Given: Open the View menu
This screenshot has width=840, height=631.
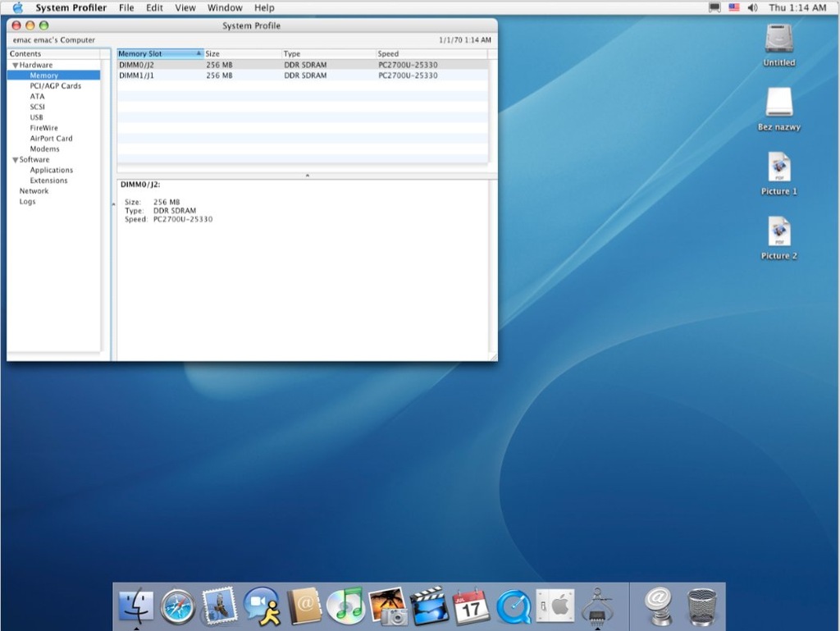Looking at the screenshot, I should coord(185,7).
